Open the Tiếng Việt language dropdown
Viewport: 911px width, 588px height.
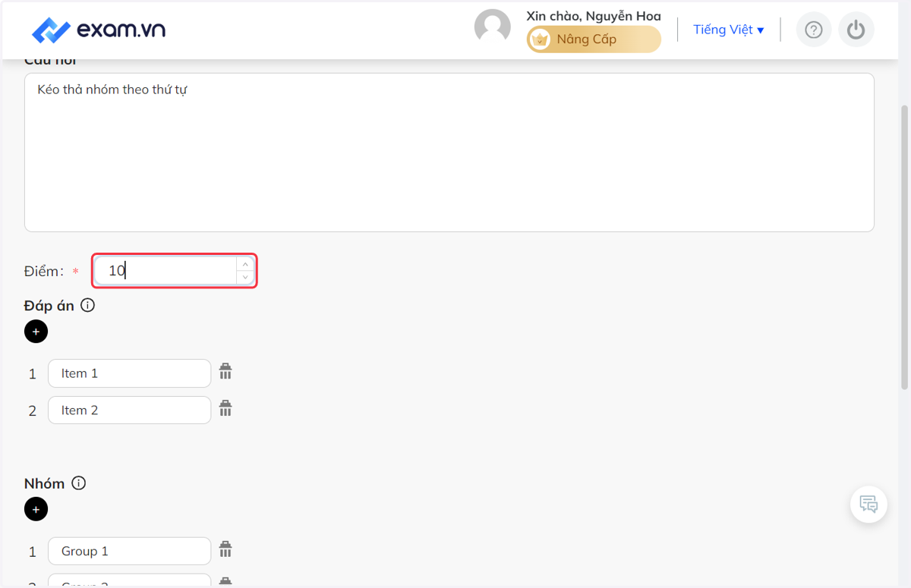click(729, 30)
